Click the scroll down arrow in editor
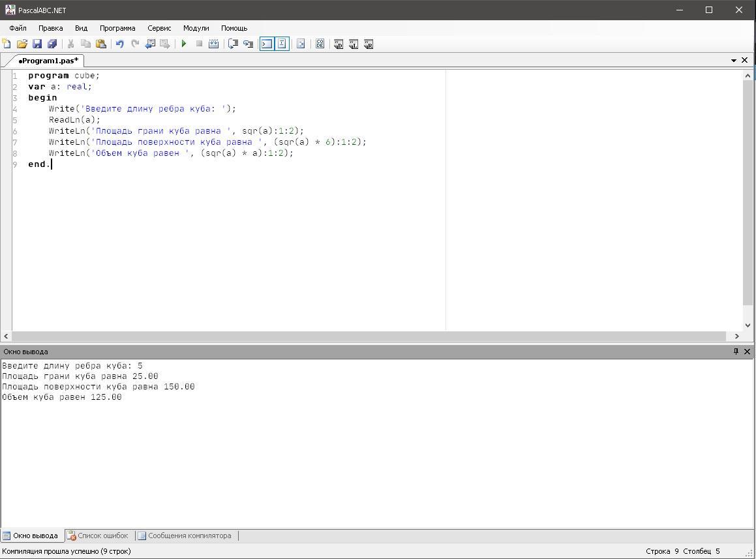This screenshot has width=756, height=559. (x=748, y=325)
